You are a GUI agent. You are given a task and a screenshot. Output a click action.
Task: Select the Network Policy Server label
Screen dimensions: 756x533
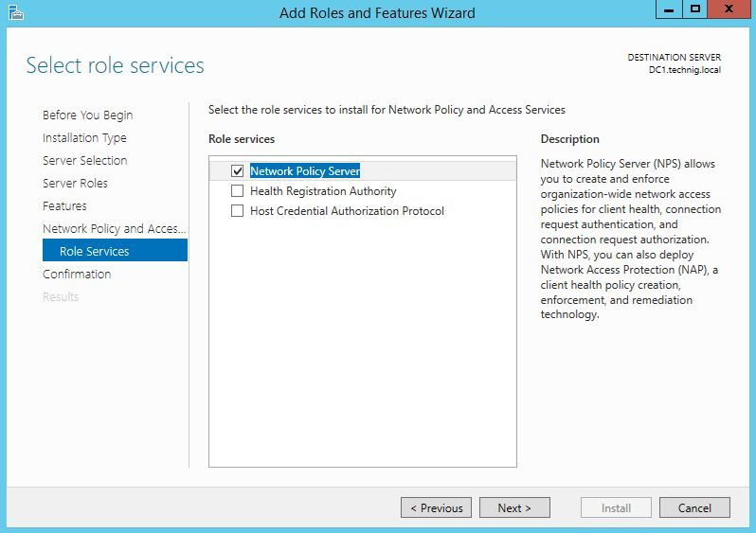(304, 171)
